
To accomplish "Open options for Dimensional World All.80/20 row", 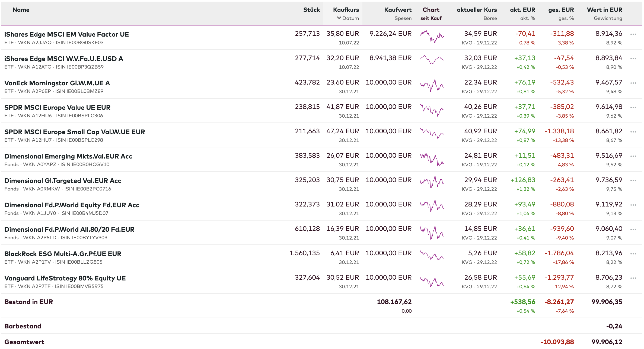I will [633, 230].
